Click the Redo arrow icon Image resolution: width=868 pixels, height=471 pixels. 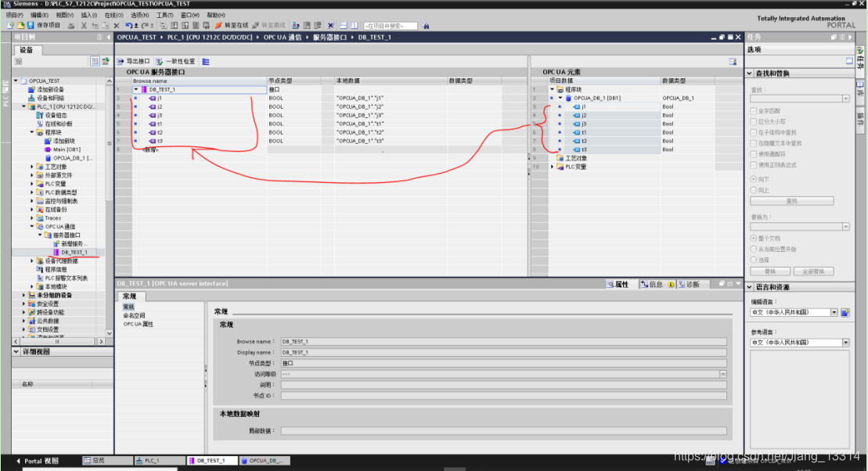tap(145, 26)
